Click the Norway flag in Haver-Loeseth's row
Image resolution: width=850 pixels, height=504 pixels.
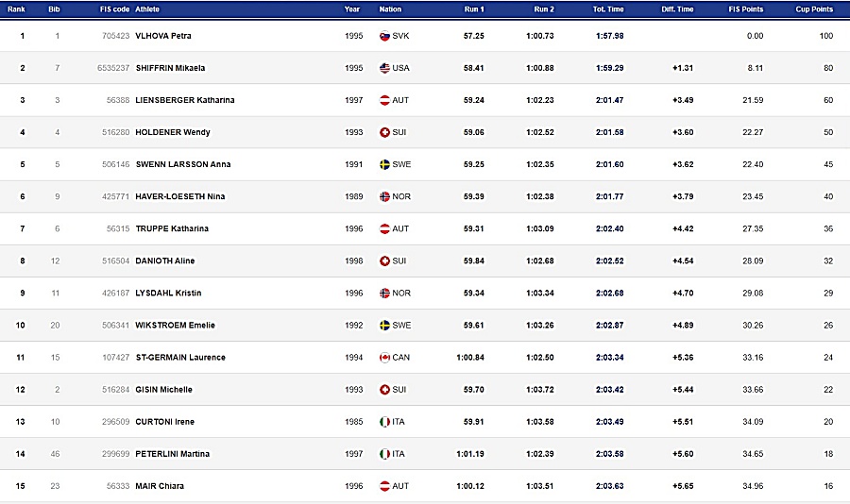click(x=384, y=196)
